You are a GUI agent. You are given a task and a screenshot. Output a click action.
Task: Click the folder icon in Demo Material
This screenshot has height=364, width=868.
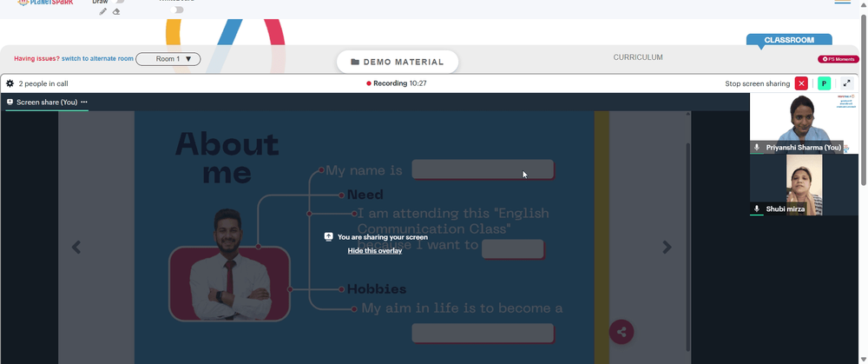coord(355,62)
